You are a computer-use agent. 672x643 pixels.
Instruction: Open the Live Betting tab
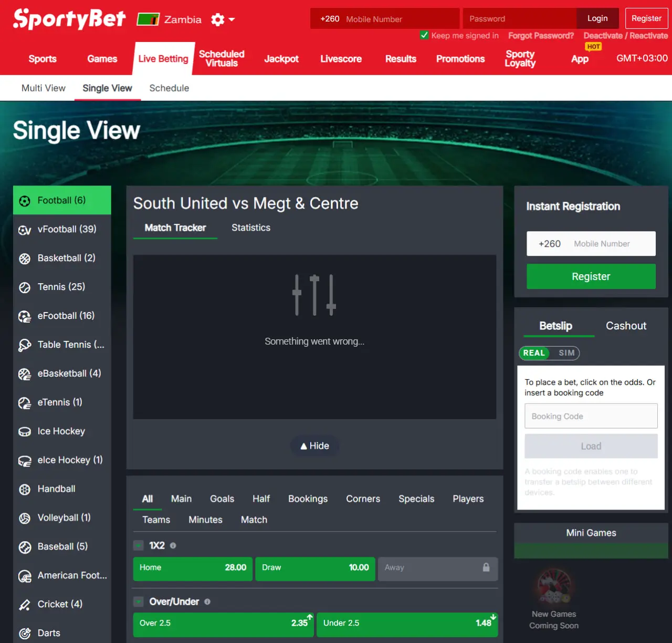click(x=163, y=58)
